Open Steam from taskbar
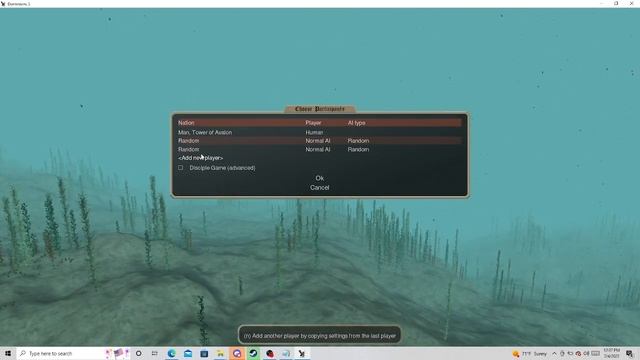The width and height of the screenshot is (640, 360). pos(253,353)
